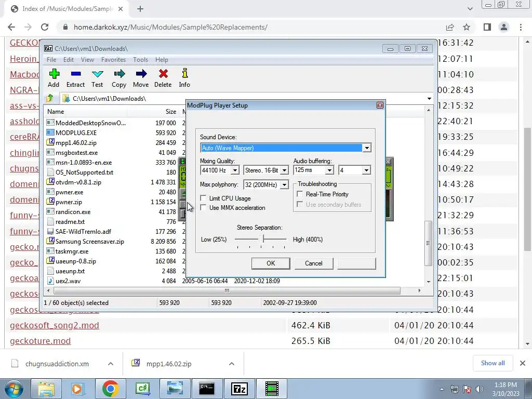Open the Max polyphony dropdown
The image size is (532, 399).
coord(284,184)
